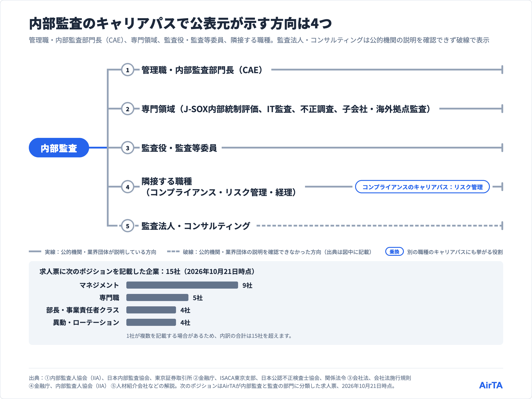Select 管理職・内部監査部門長(CAE) branch label
This screenshot has height=399, width=532.
[x=202, y=70]
